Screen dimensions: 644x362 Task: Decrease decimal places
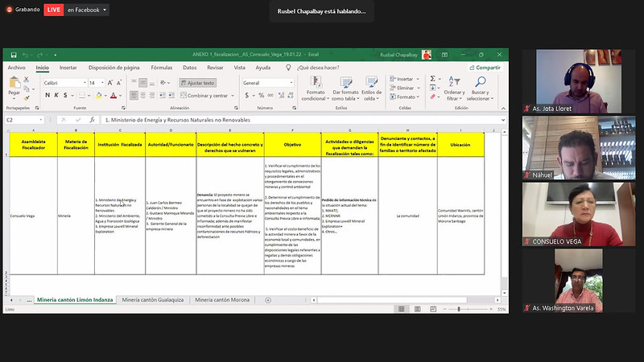point(291,95)
